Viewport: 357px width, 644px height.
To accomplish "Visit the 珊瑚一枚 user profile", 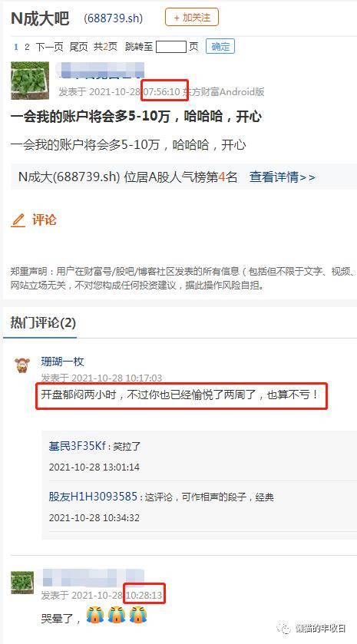I will [62, 362].
